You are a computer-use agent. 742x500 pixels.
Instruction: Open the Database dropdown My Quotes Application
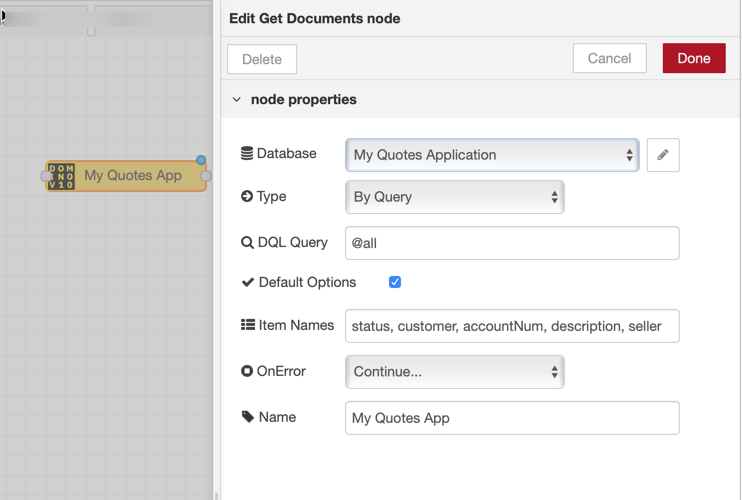492,155
